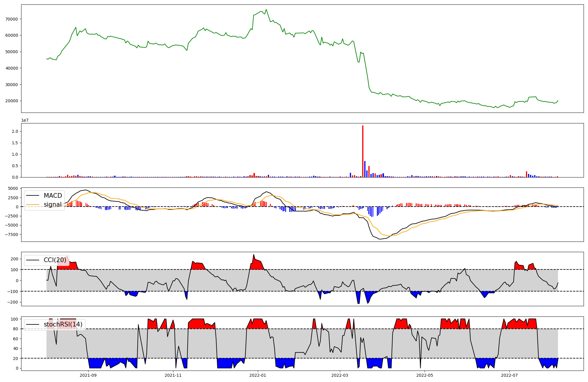Click the 80 label on the stochRSI axis
This screenshot has width=588, height=382.
coord(16,329)
